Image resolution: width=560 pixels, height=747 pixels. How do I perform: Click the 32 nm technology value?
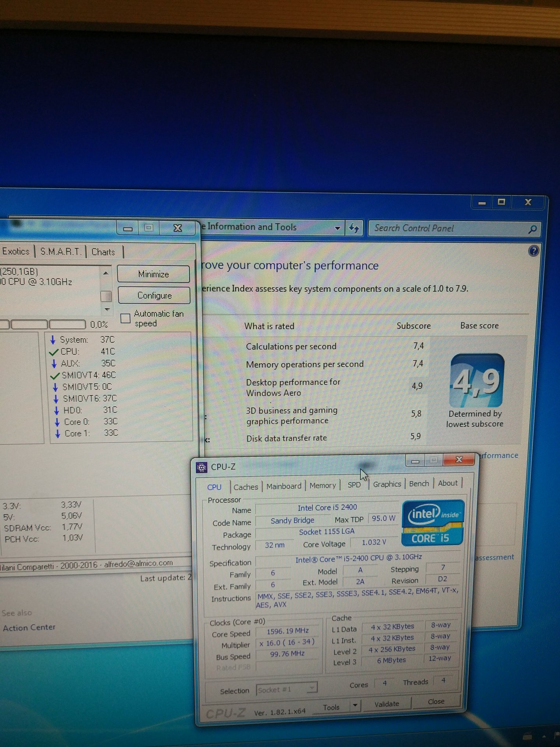click(275, 545)
